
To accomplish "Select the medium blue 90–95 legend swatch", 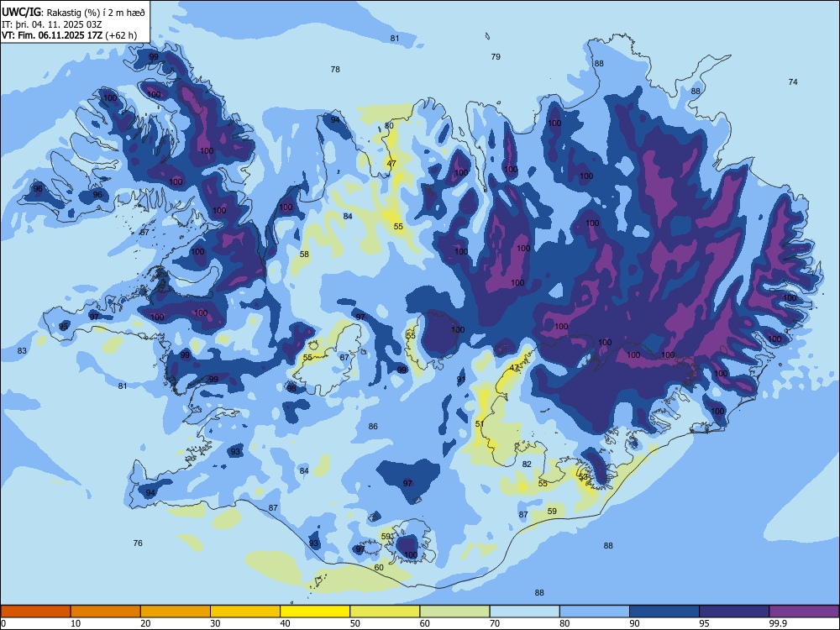I will 664,612.
